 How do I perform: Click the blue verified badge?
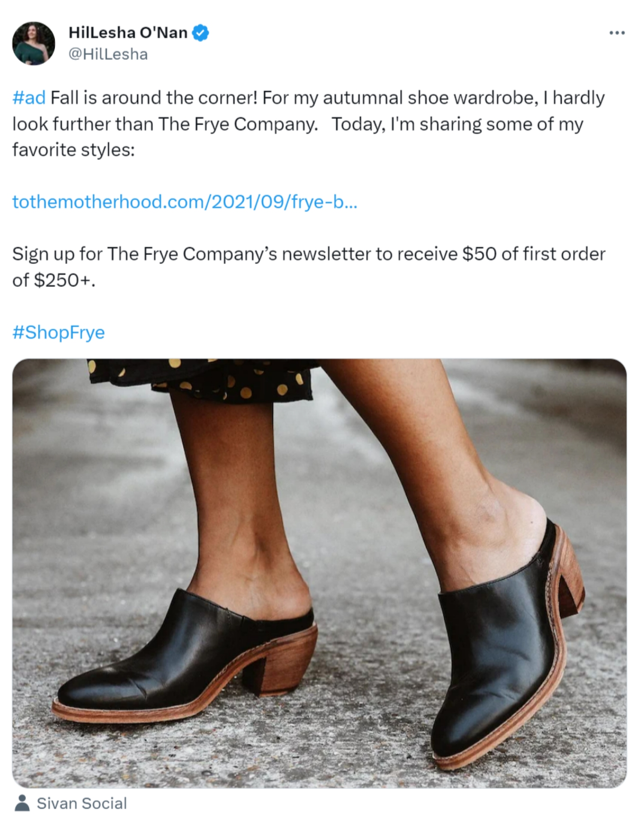tap(200, 33)
